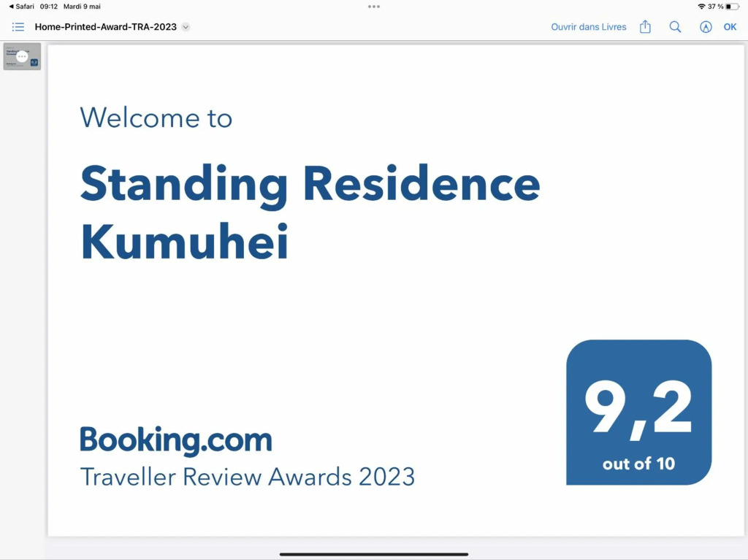Tap OK to close the preview
This screenshot has width=748, height=560.
(730, 27)
